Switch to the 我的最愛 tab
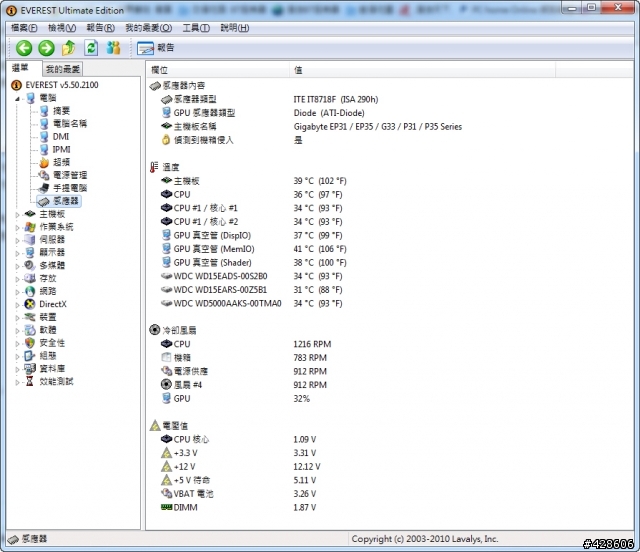This screenshot has width=640, height=552. [62, 69]
